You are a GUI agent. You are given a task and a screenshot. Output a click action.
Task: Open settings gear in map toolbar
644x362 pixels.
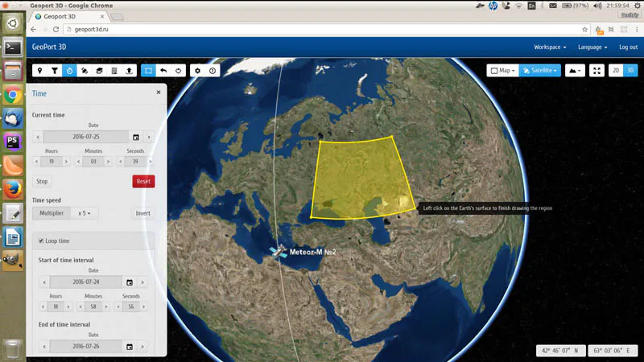pos(197,71)
